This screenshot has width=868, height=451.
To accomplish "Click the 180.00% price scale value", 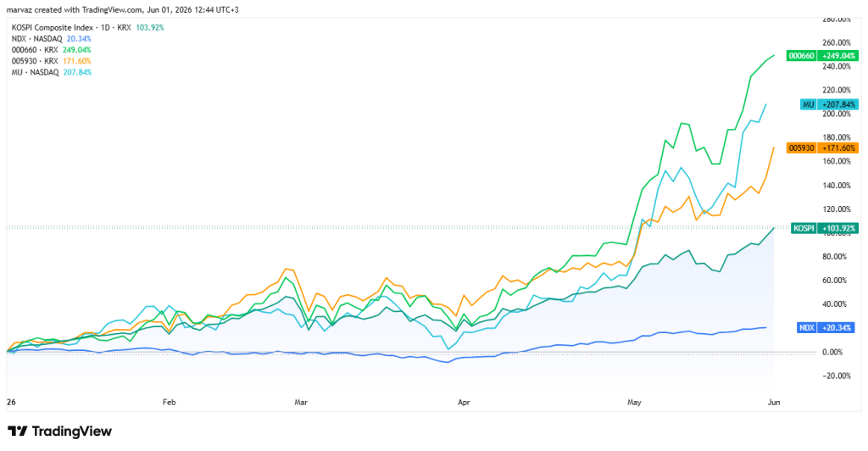I will (837, 138).
